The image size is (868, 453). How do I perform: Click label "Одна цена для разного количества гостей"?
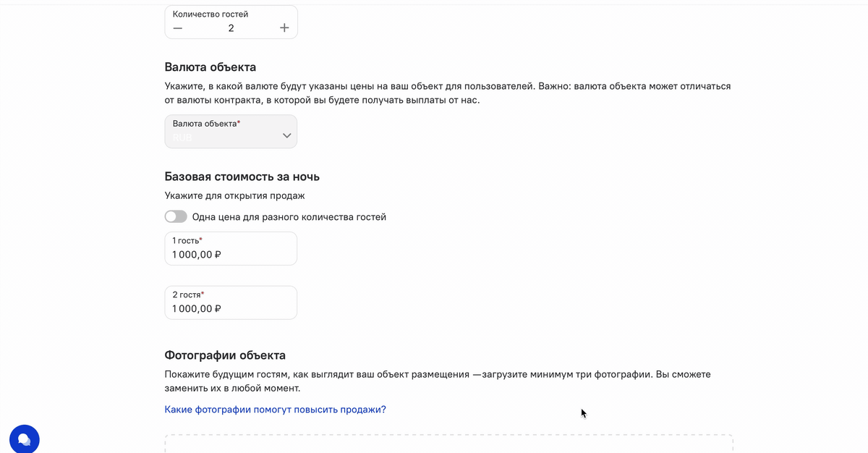click(x=289, y=216)
